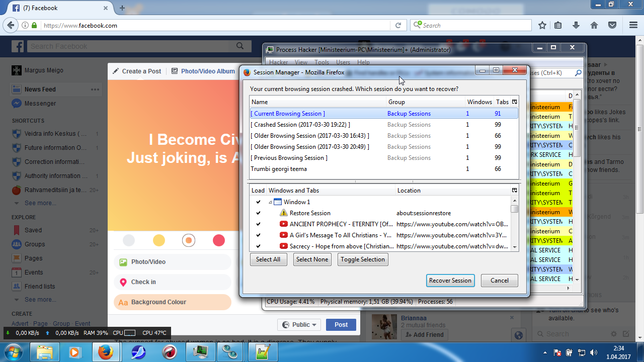Open the Firefox bookmarks list icon
The height and width of the screenshot is (362, 644).
(x=558, y=25)
